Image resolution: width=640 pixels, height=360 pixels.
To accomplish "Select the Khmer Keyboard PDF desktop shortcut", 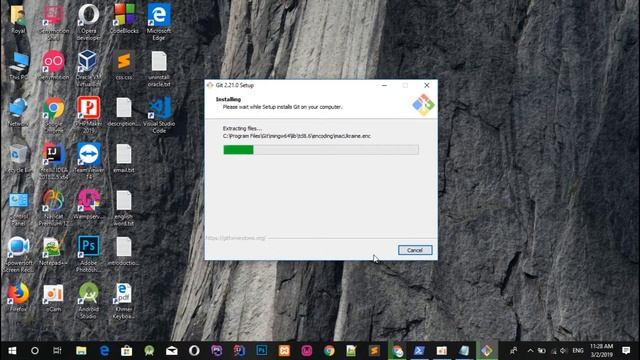I will pos(124,301).
